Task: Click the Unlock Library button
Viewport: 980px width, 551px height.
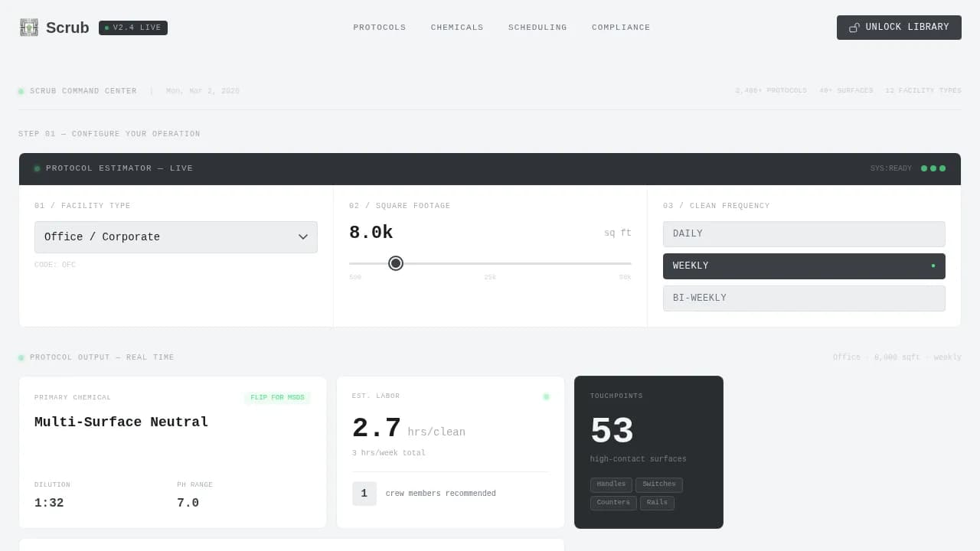Action: [x=899, y=28]
